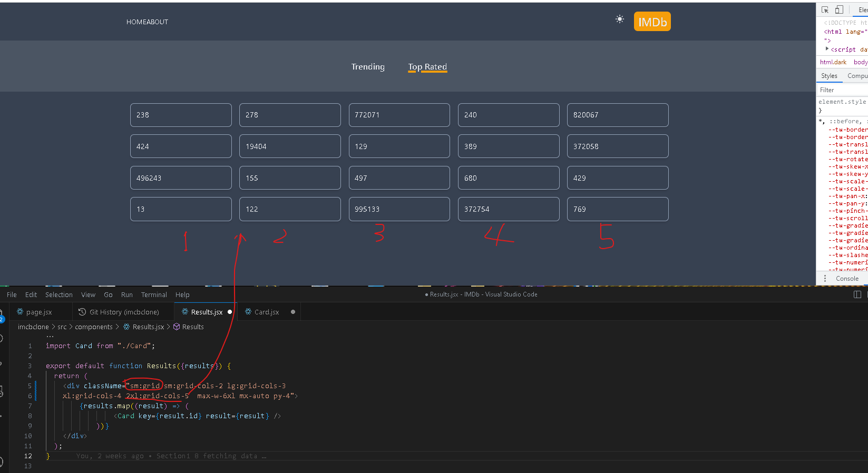Click the card labeled 820067

coord(618,115)
